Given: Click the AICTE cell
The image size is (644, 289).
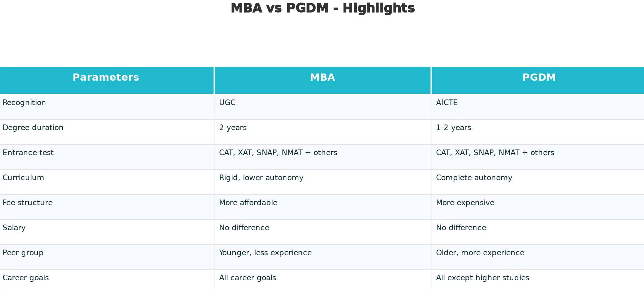Looking at the screenshot, I should click(447, 103).
